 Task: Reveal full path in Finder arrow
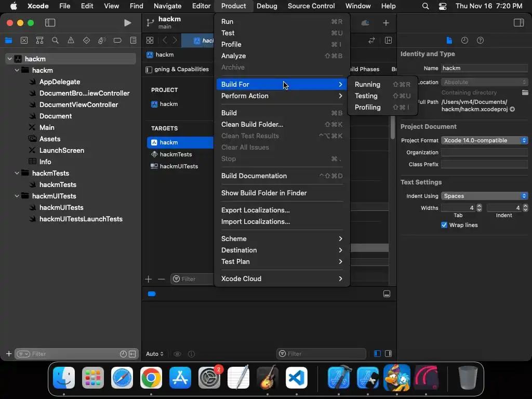pyautogui.click(x=512, y=109)
